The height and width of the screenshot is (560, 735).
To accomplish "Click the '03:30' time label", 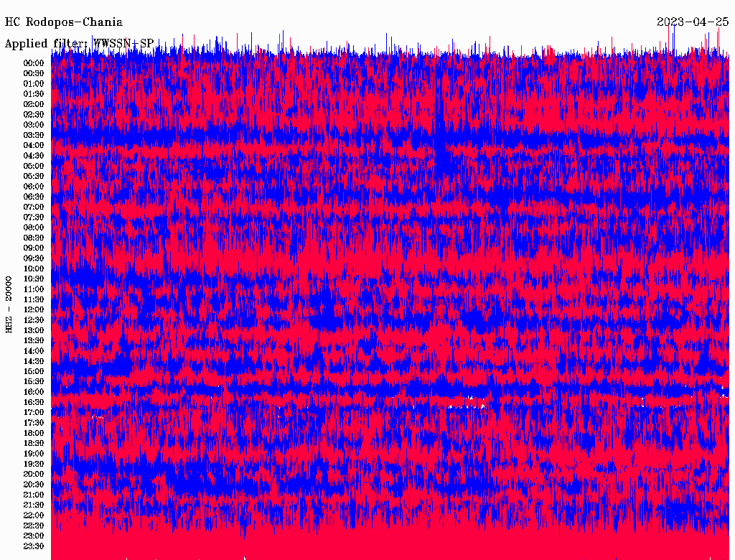I will click(34, 135).
